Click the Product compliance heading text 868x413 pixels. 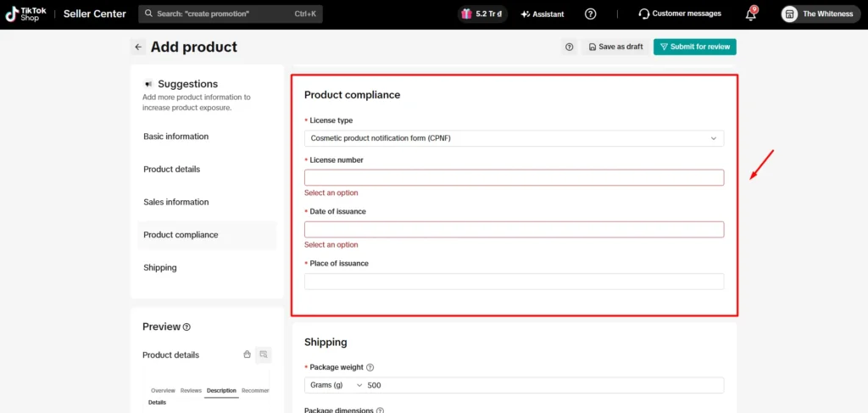[352, 95]
